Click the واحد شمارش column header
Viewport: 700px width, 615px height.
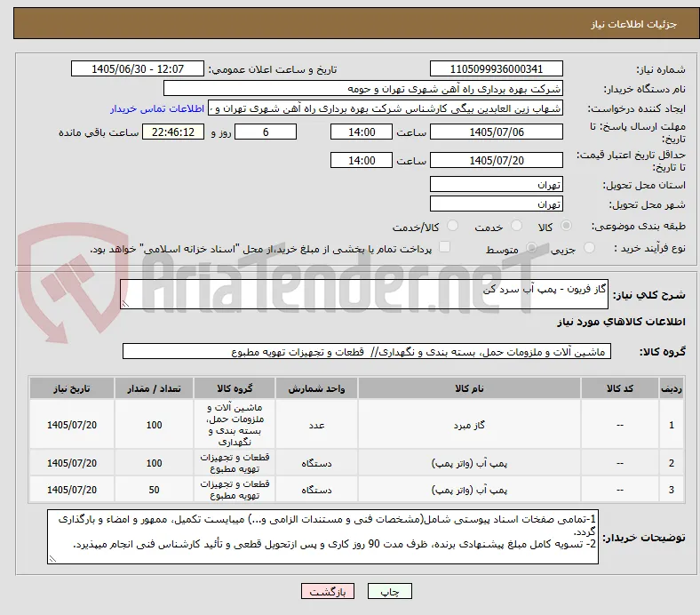click(316, 388)
